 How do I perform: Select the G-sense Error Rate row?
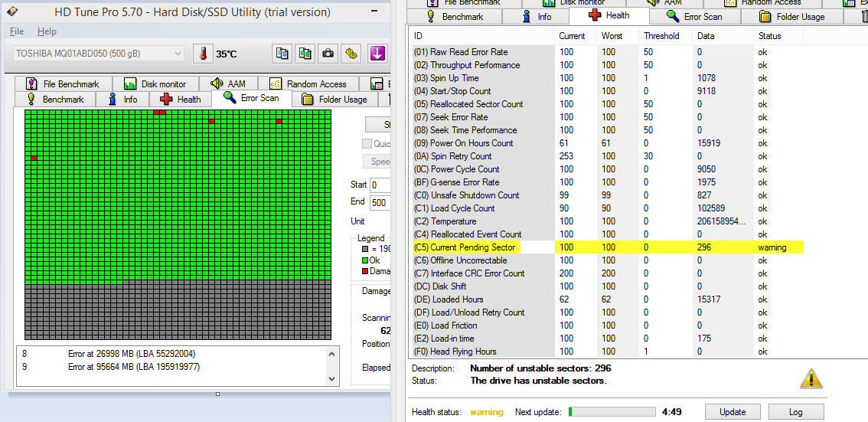(607, 182)
